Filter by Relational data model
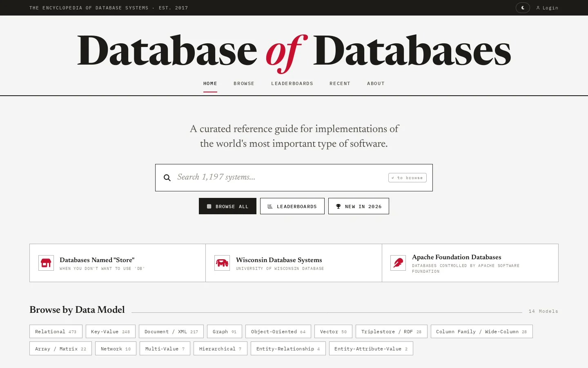The image size is (588, 368). coord(56,332)
